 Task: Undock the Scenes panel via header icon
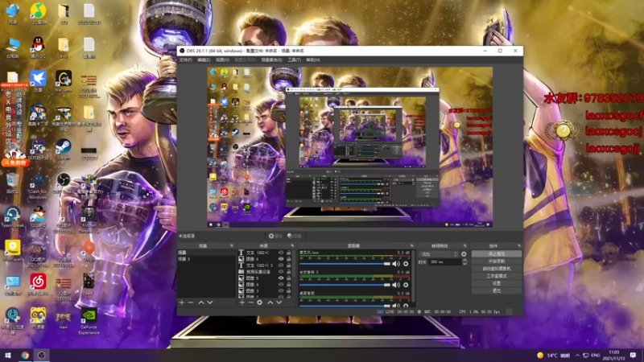point(232,246)
